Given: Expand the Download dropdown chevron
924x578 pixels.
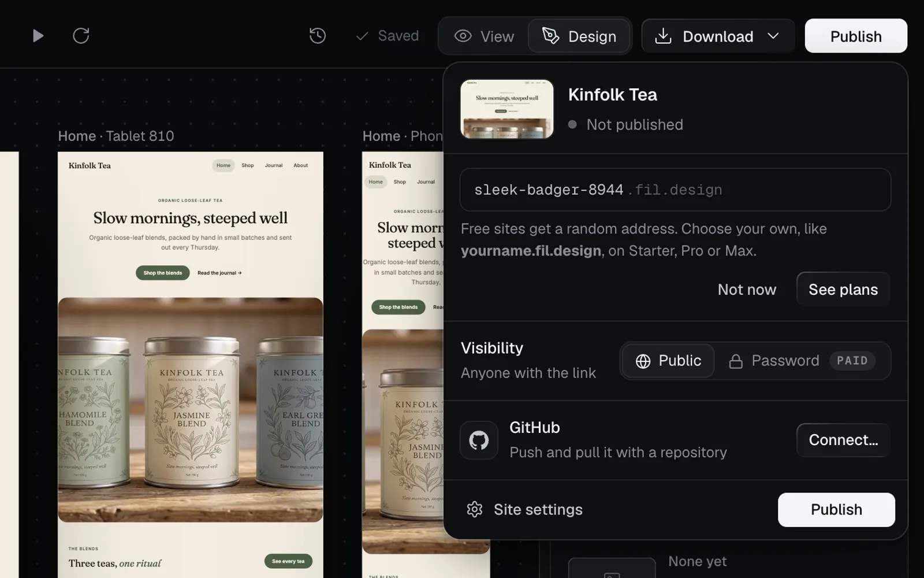Looking at the screenshot, I should pyautogui.click(x=773, y=36).
